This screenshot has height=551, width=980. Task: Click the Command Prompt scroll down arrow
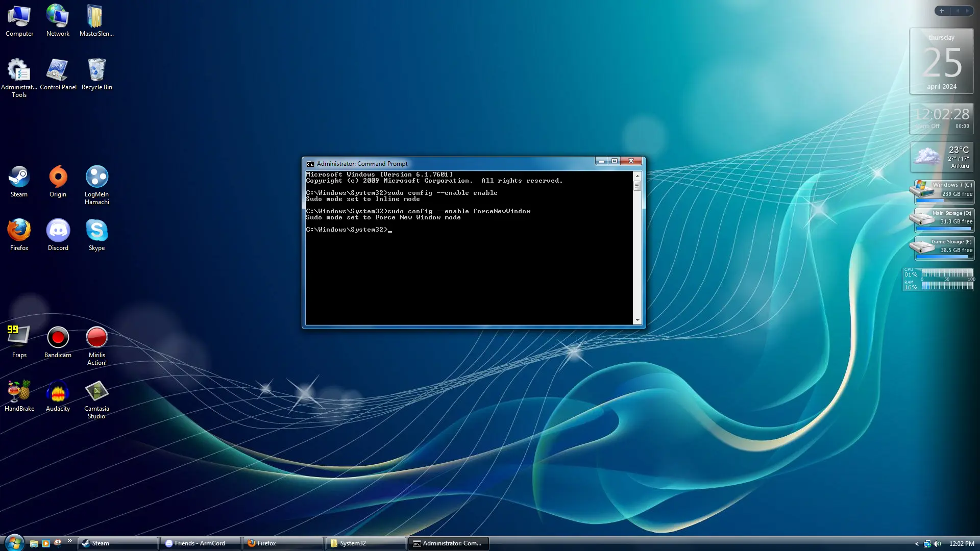coord(637,320)
